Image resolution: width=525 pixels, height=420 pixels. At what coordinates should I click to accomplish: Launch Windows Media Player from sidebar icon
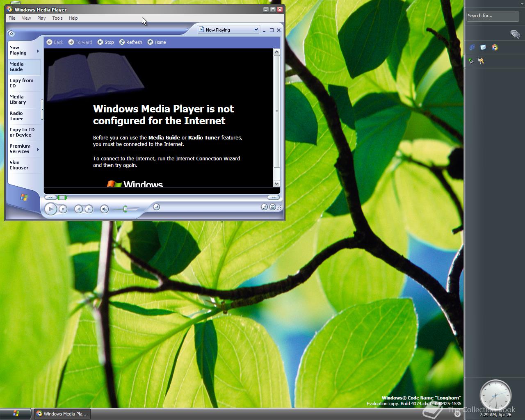click(x=495, y=48)
